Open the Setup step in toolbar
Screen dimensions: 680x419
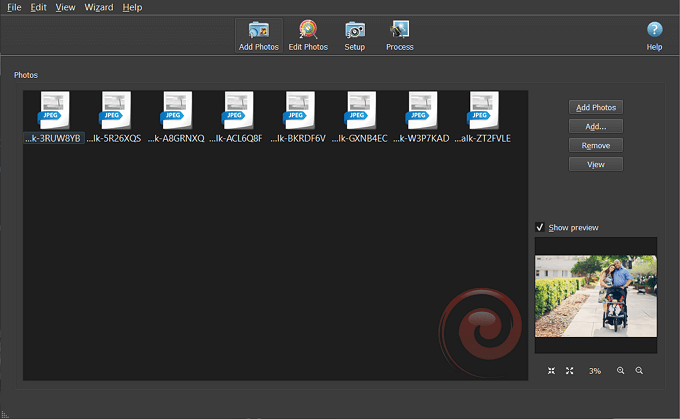point(354,36)
